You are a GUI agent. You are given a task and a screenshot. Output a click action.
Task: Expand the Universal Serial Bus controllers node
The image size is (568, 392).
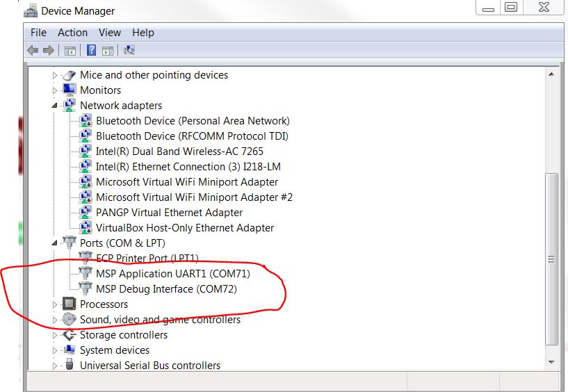[55, 366]
